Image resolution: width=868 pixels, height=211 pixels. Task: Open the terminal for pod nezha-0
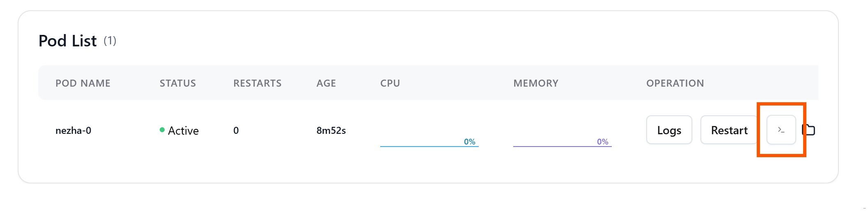tap(781, 130)
